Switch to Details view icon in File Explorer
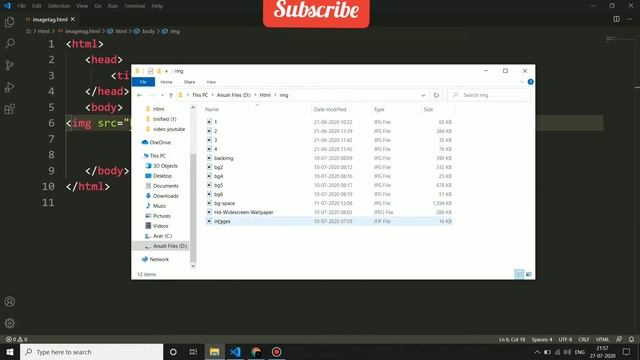640x360 pixels. tap(519, 274)
